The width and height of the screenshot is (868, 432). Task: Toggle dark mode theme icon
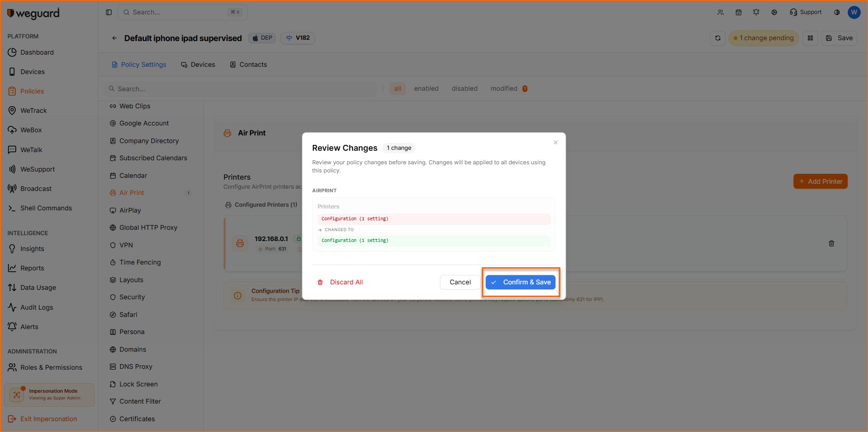pyautogui.click(x=837, y=12)
